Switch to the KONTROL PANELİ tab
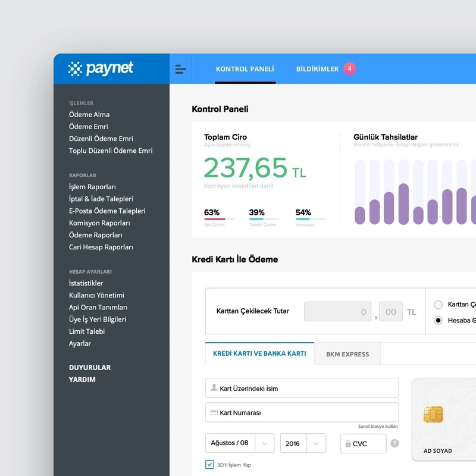 click(245, 69)
